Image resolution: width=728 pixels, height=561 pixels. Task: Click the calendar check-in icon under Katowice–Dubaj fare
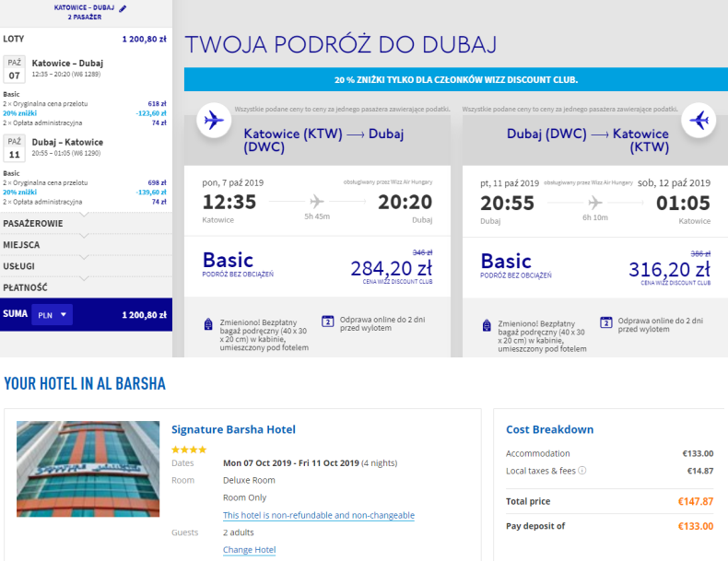click(x=328, y=321)
